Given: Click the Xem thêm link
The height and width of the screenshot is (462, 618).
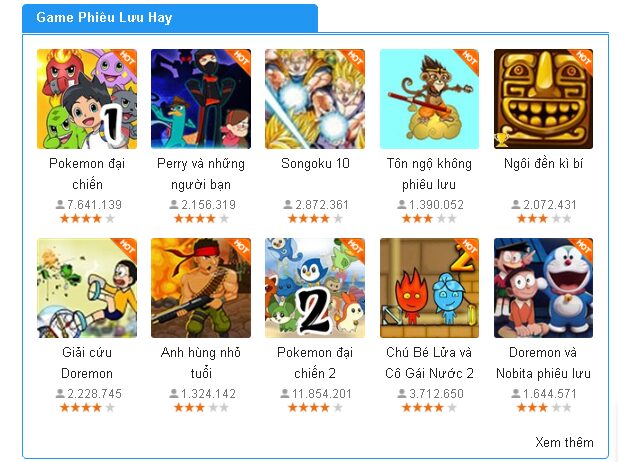Looking at the screenshot, I should [564, 442].
